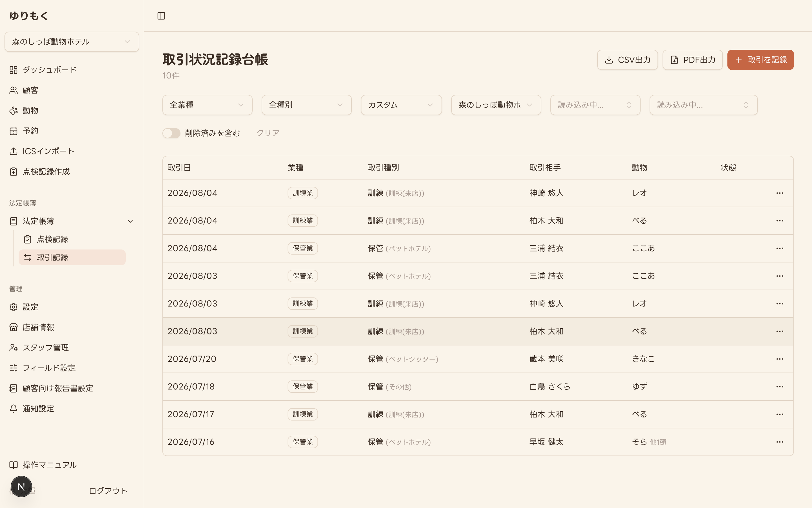
Task: Click the 点検記録 clipboard-check icon
Action: 28,239
